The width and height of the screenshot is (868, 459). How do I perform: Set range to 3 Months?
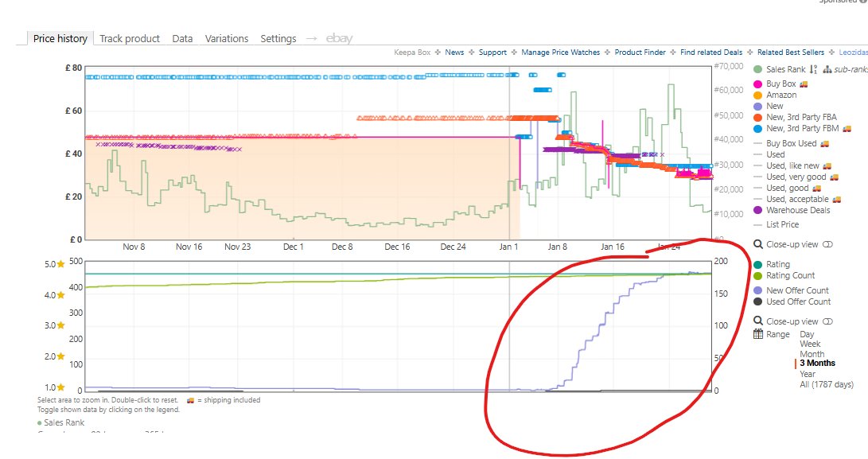(x=817, y=364)
